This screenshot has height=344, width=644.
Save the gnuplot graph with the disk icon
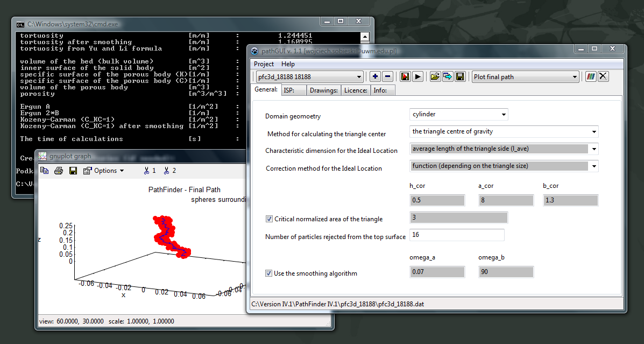point(73,170)
